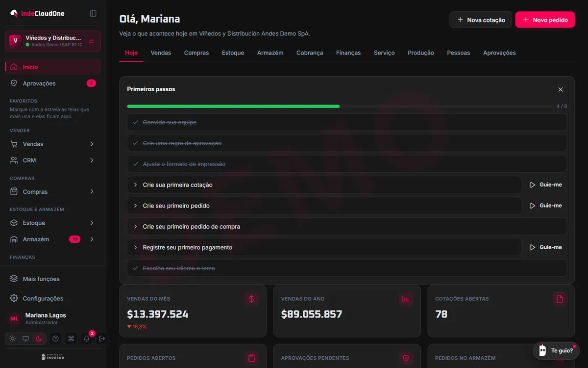Switch to the Finanças tab
588x368 pixels.
click(348, 53)
